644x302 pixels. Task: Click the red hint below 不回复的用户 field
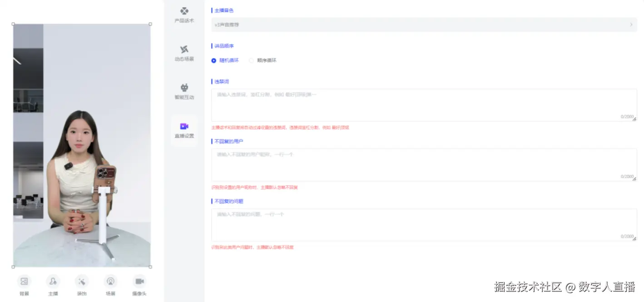(x=255, y=187)
